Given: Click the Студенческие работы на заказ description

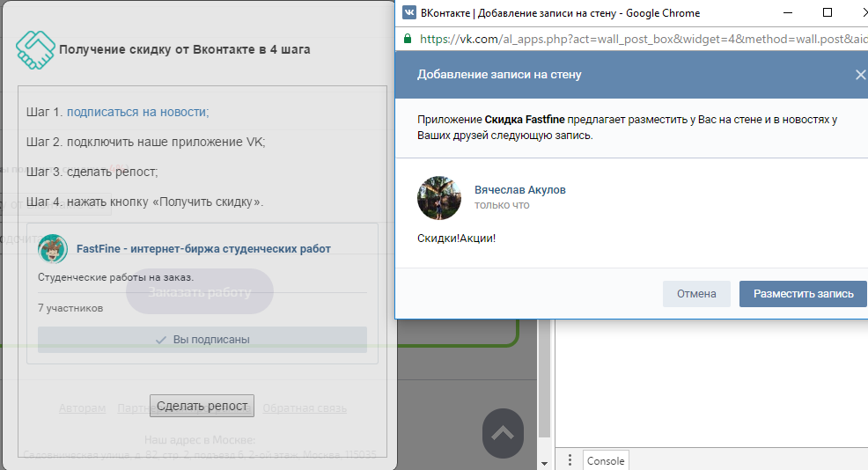Looking at the screenshot, I should (115, 277).
